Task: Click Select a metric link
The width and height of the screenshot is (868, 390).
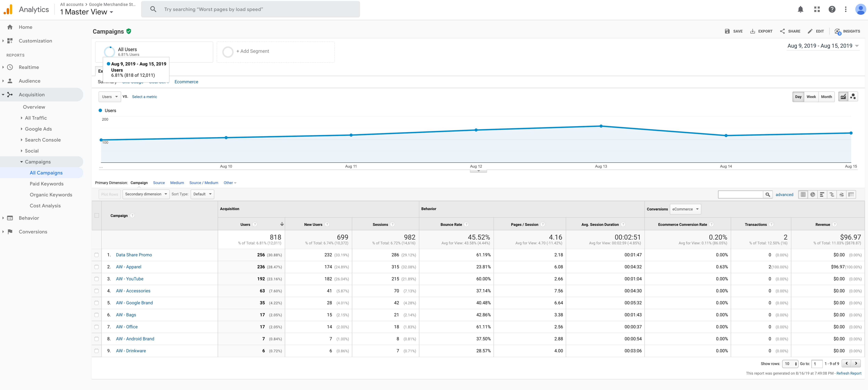Action: point(144,97)
